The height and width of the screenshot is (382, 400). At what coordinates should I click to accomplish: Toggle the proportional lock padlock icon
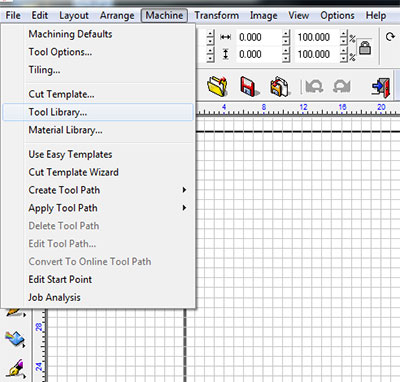point(365,47)
